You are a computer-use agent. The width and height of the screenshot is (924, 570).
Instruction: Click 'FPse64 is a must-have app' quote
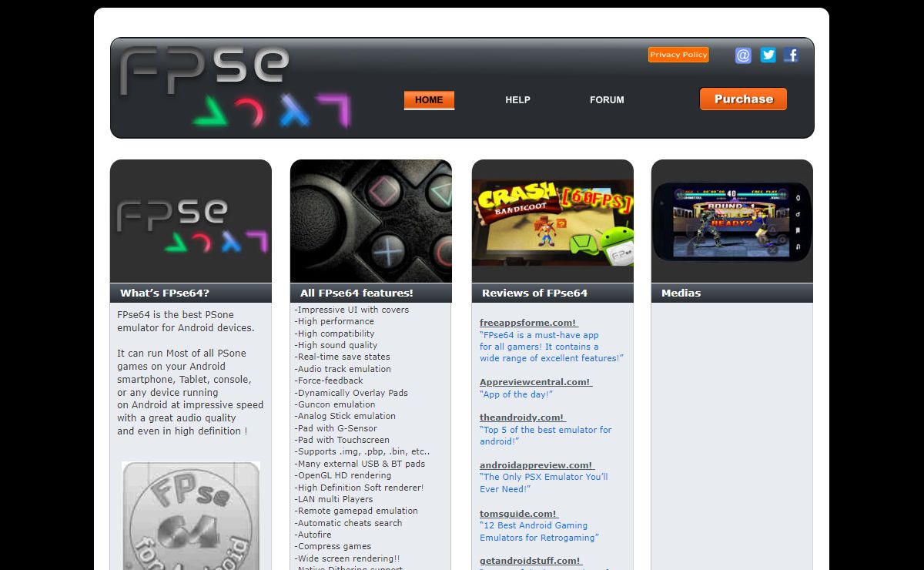tap(551, 347)
